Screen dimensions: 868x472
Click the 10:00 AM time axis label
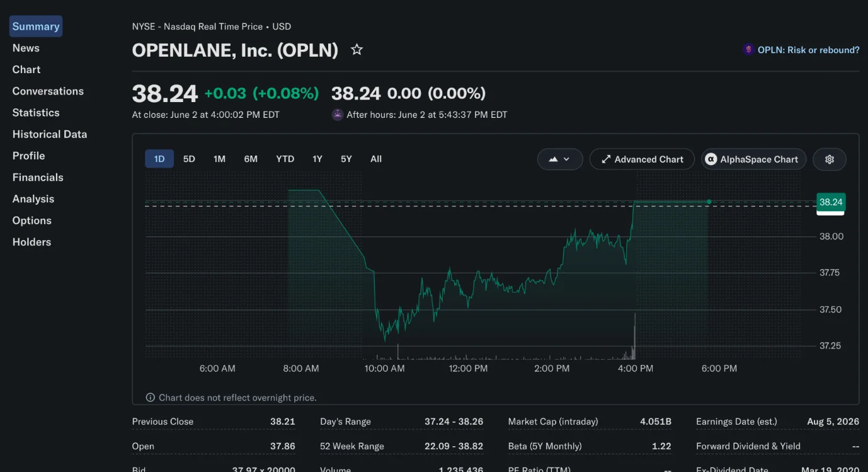click(x=384, y=369)
